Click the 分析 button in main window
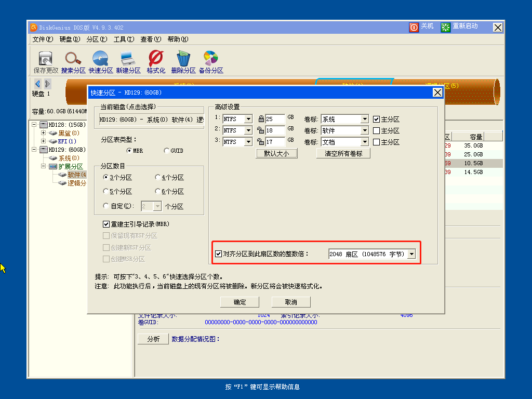This screenshot has height=399, width=532. [x=153, y=339]
